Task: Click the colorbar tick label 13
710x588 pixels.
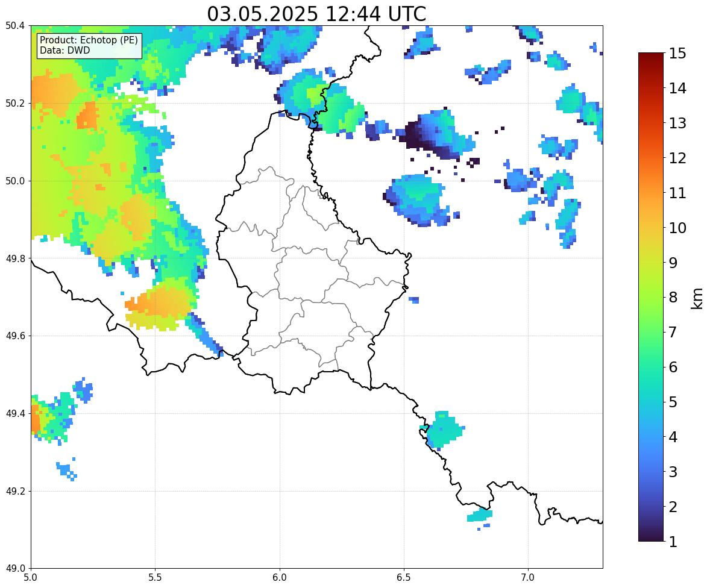Action: pos(677,123)
